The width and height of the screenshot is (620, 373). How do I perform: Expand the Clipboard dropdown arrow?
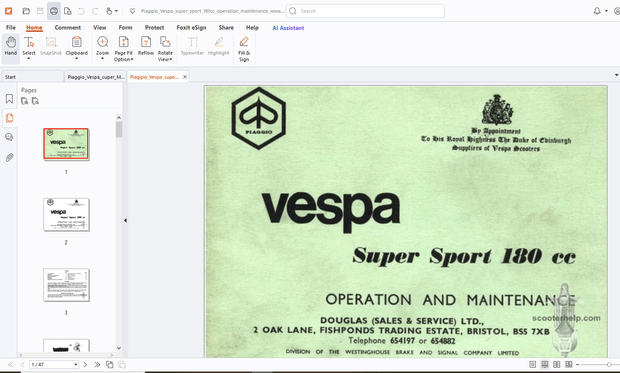coord(77,59)
